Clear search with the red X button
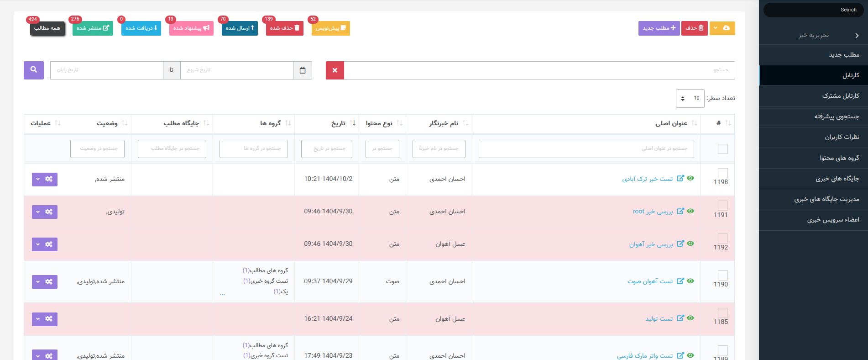The width and height of the screenshot is (868, 360). click(335, 70)
